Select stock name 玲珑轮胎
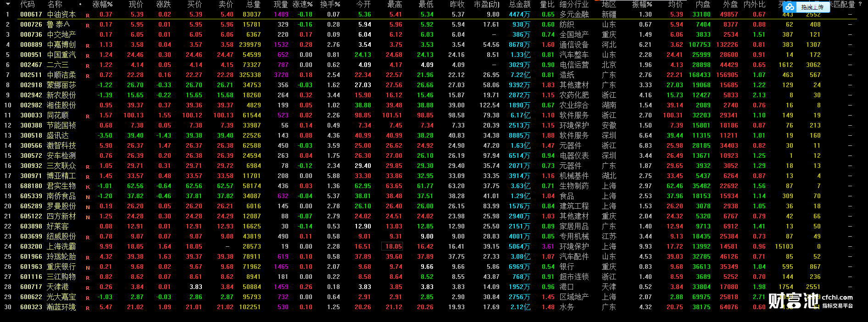Image resolution: width=868 pixels, height=322 pixels. click(61, 256)
